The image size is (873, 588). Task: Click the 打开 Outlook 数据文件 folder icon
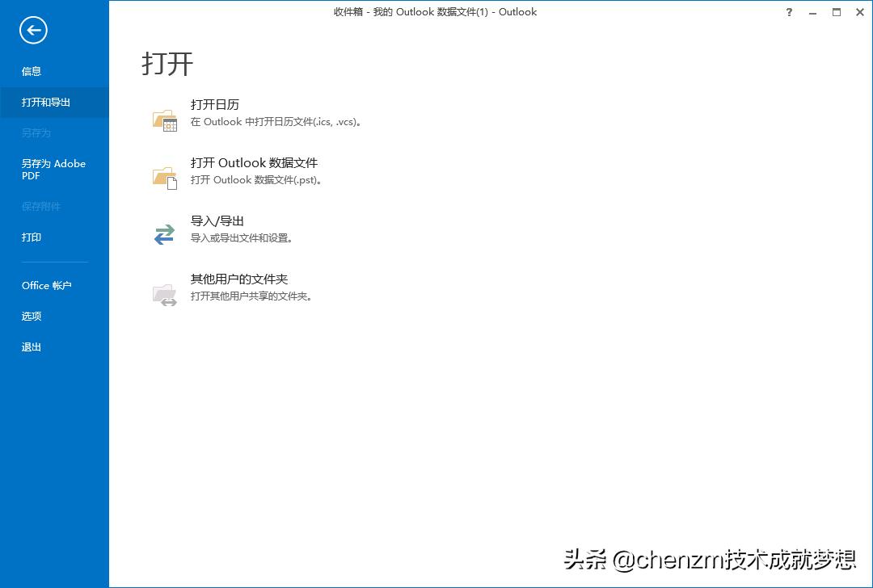coord(163,171)
